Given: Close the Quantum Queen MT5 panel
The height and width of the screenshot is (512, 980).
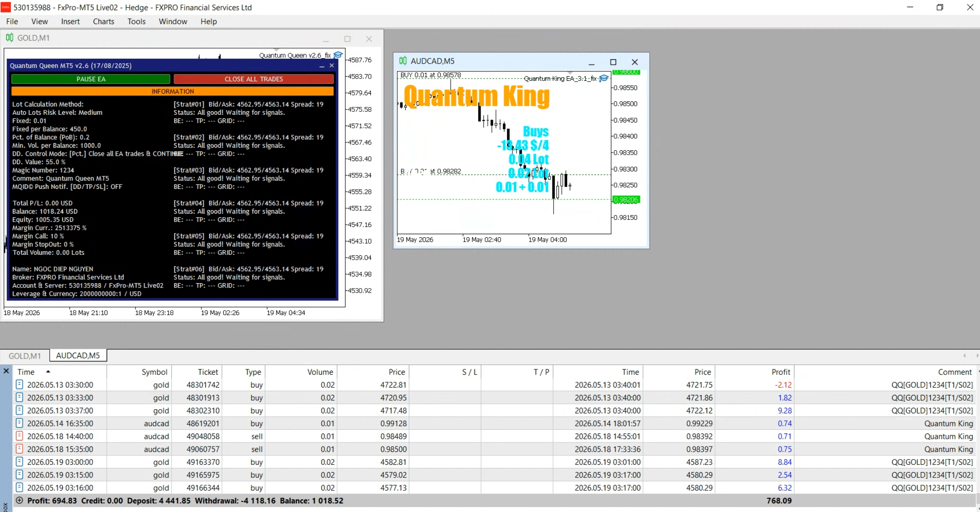Looking at the screenshot, I should click(x=332, y=66).
